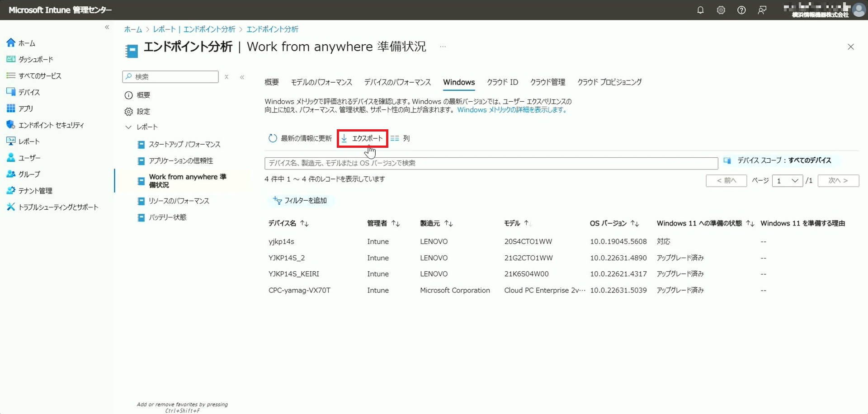Focus the device search field
The image size is (868, 414).
(x=491, y=163)
